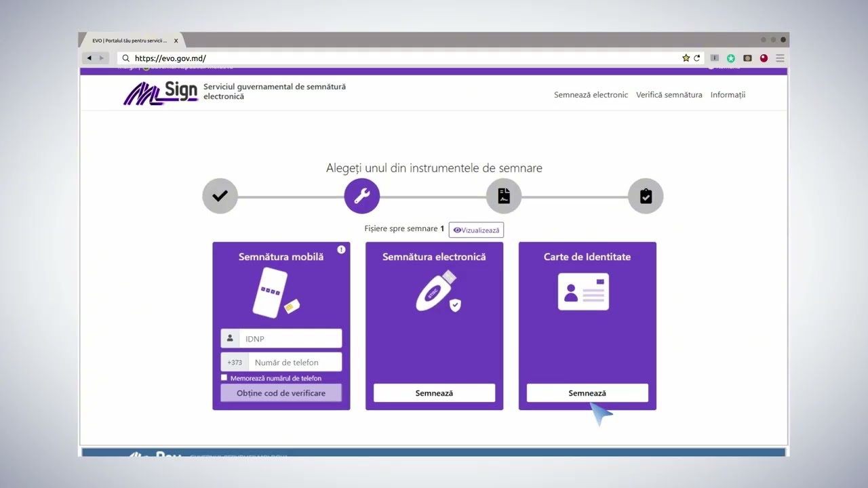Click the green star extension icon
The width and height of the screenshot is (868, 488).
click(x=731, y=58)
